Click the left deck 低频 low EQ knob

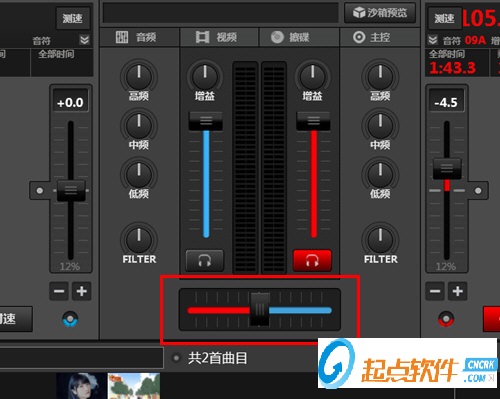pos(139,174)
